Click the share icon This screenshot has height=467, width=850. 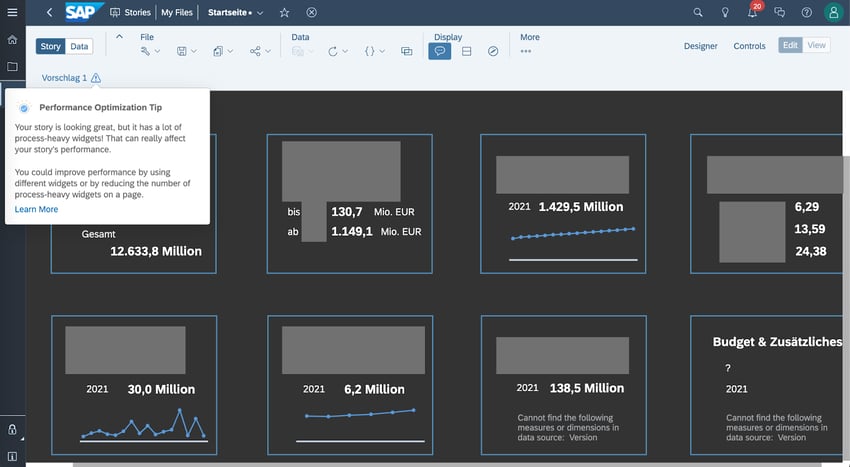tap(255, 51)
